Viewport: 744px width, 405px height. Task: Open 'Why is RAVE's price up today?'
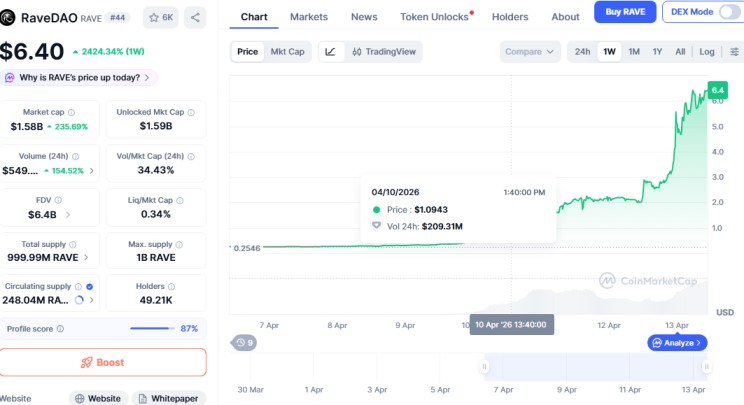click(79, 78)
